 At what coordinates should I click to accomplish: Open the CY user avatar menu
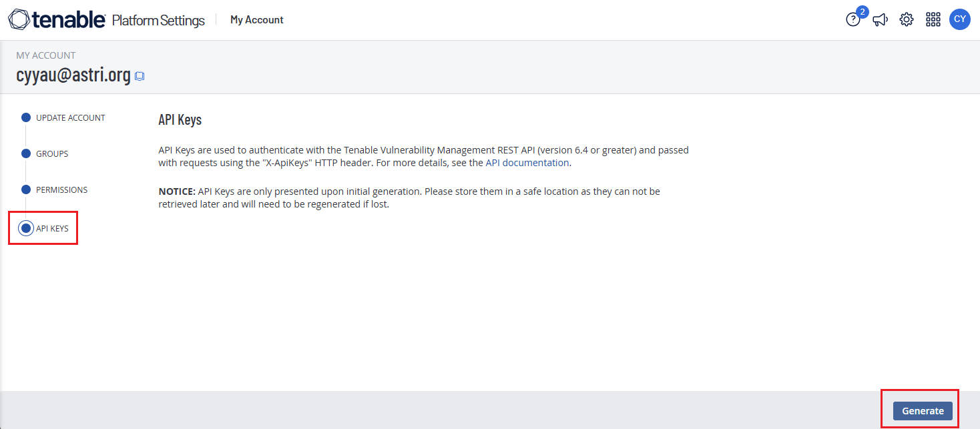tap(959, 19)
